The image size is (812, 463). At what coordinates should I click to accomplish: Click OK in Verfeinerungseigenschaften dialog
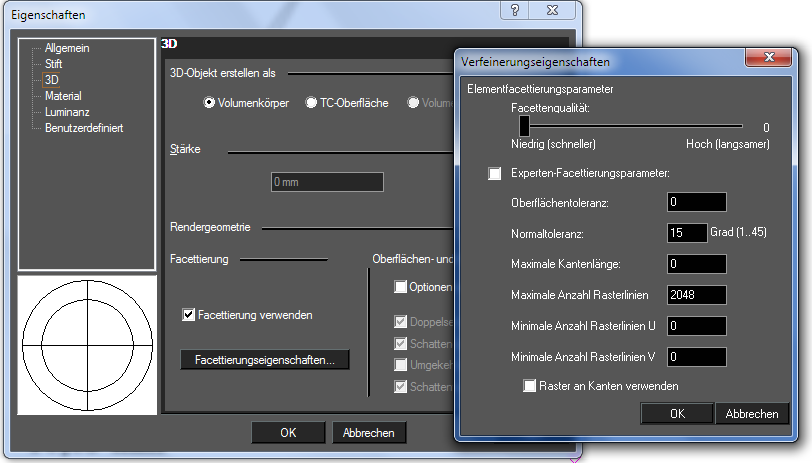point(677,414)
